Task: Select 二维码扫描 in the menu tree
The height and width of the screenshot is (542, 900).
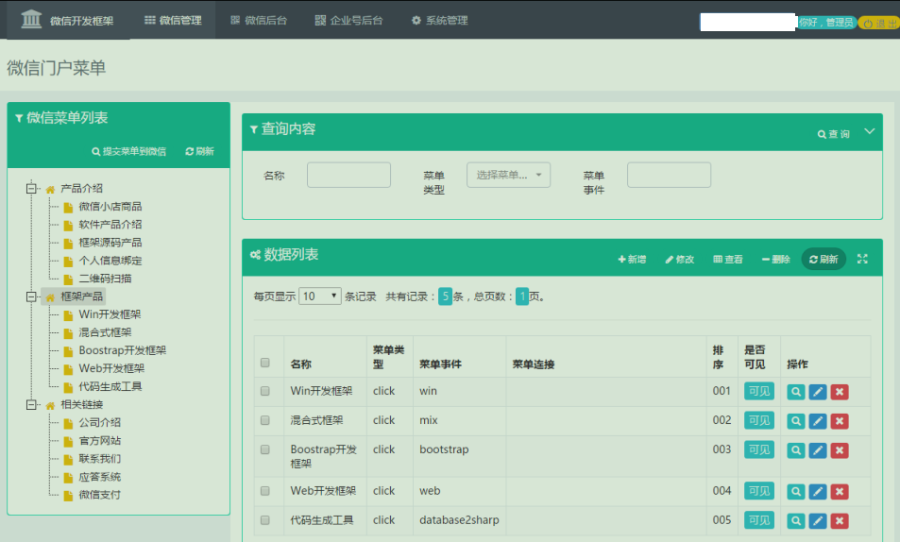Action: click(x=105, y=278)
